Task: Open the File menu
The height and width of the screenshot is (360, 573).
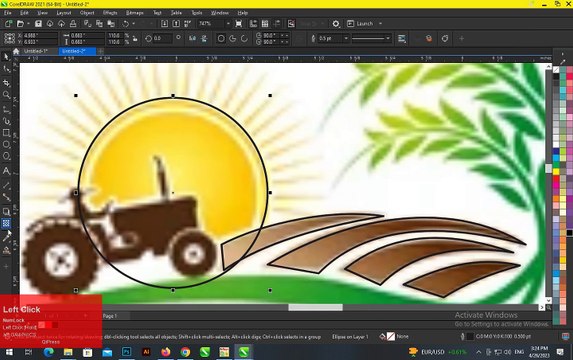Action: (x=8, y=13)
